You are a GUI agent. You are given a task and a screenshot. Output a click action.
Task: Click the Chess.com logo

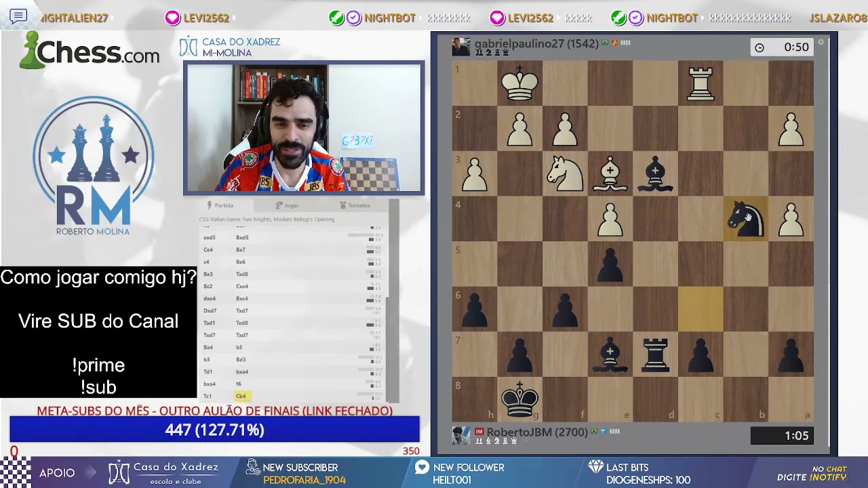point(89,51)
